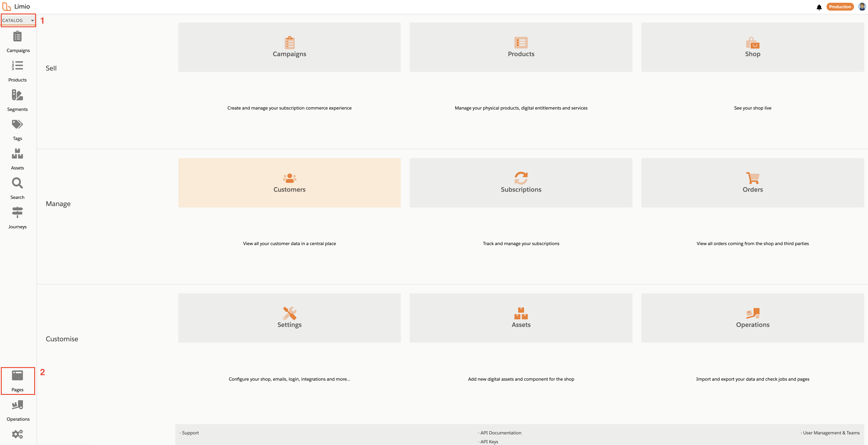The width and height of the screenshot is (868, 445).
Task: Open the Campaigns card in Sell section
Action: pyautogui.click(x=289, y=47)
